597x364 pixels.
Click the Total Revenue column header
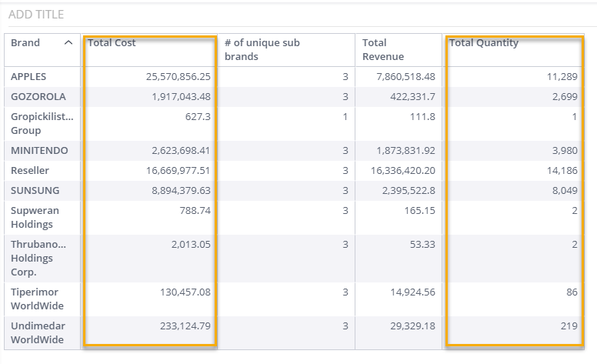point(385,49)
